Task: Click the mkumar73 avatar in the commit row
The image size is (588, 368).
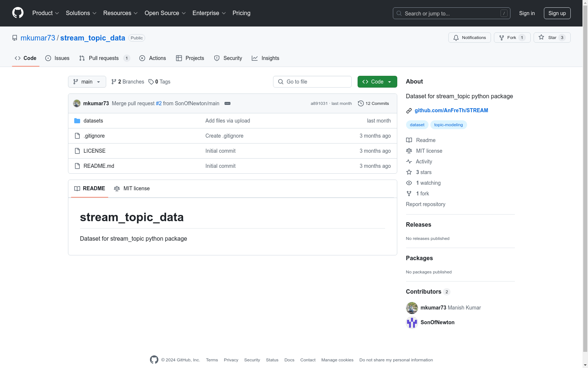Action: coord(77,103)
